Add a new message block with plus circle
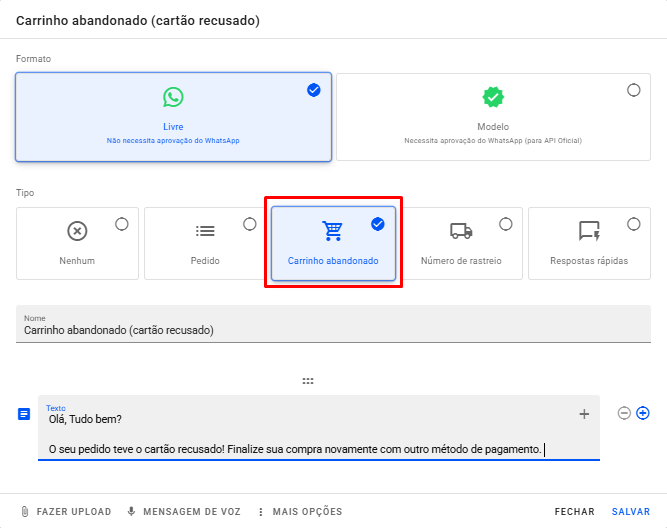 [643, 413]
